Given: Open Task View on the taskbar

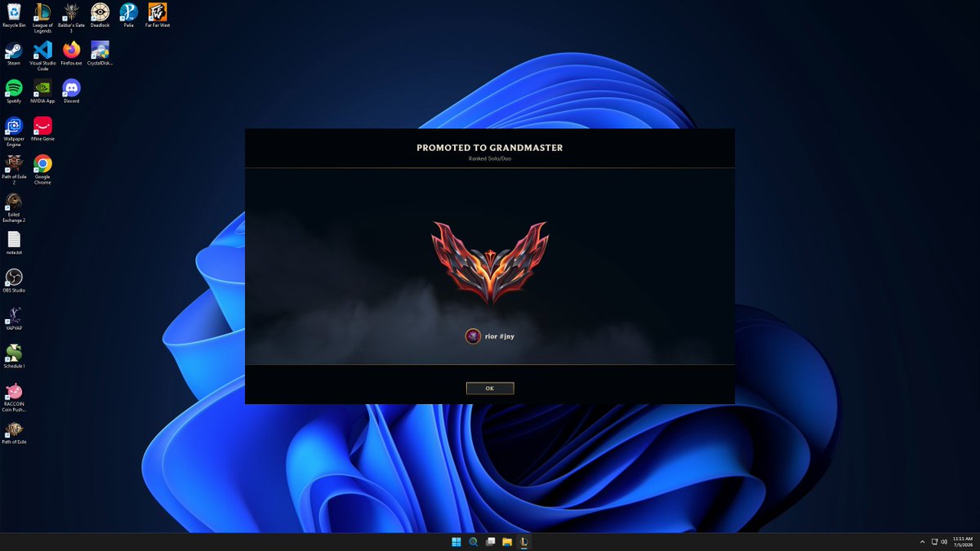Looking at the screenshot, I should pos(490,542).
